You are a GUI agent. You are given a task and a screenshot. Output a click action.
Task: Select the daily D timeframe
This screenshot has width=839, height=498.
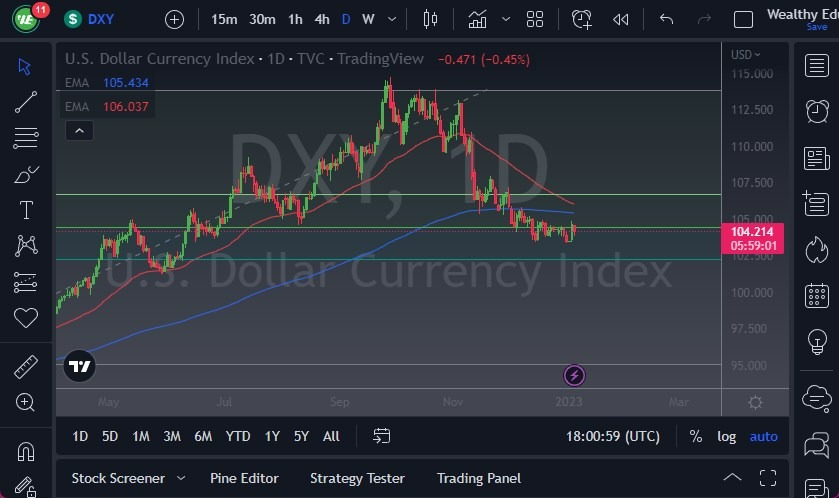346,19
